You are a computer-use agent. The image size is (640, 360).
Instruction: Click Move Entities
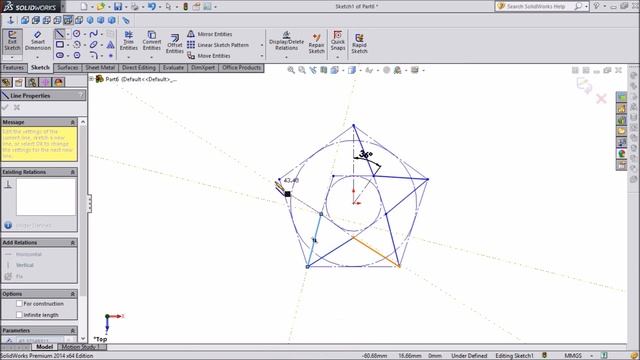point(209,56)
